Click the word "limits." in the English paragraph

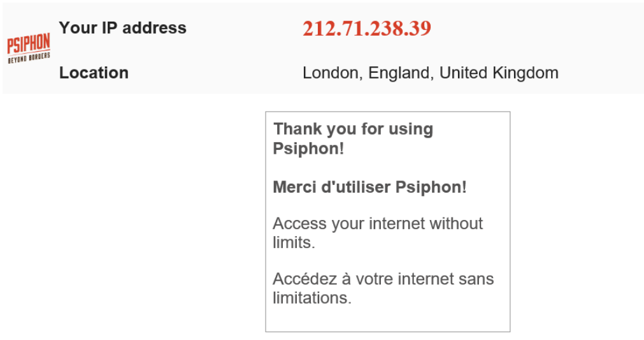[x=294, y=243]
